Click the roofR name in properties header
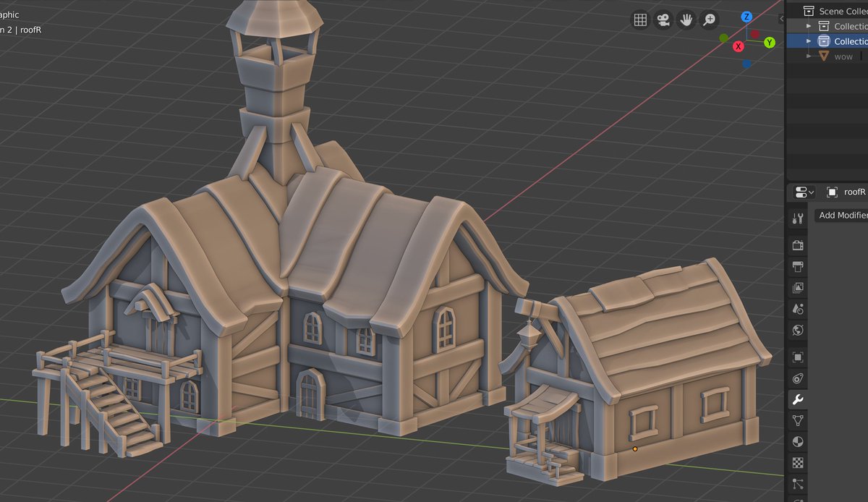Image resolution: width=868 pixels, height=502 pixels. [x=854, y=192]
